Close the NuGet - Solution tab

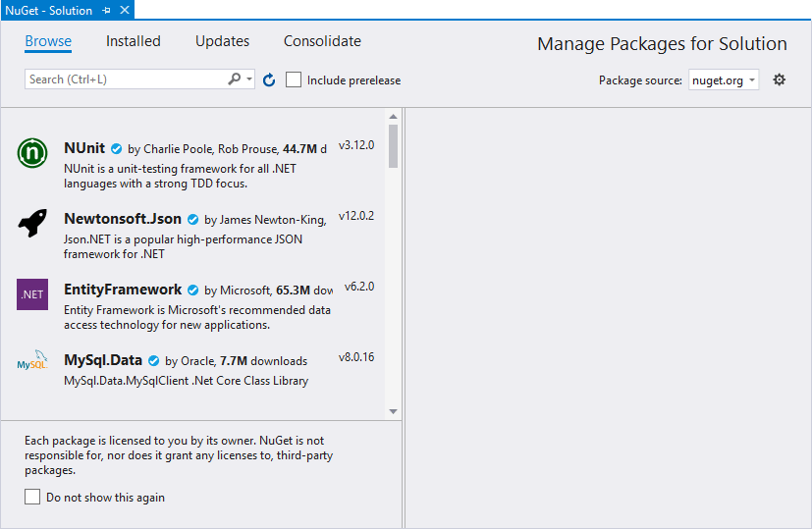coord(123,11)
